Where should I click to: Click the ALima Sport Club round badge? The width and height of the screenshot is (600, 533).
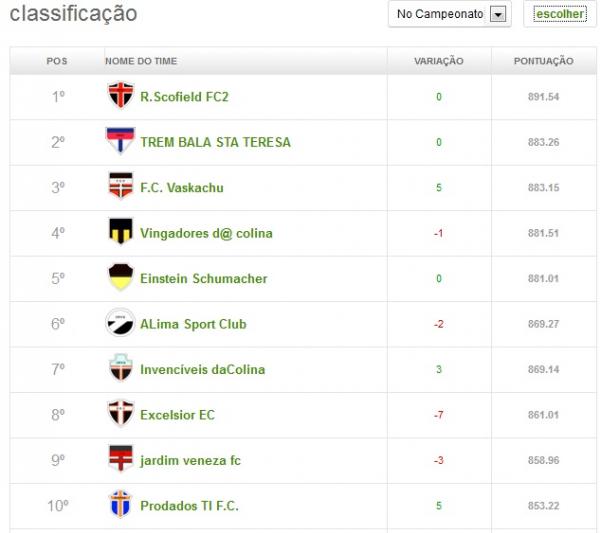pyautogui.click(x=120, y=323)
